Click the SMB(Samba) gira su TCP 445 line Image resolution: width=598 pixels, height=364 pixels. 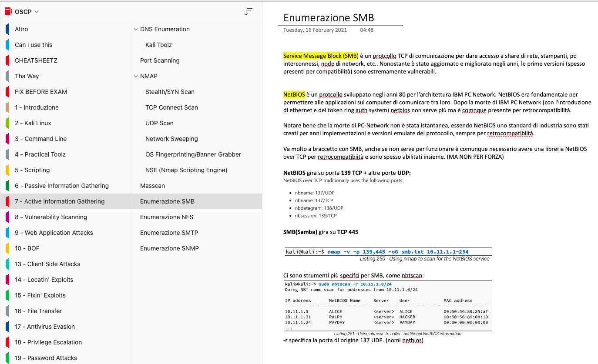[321, 232]
